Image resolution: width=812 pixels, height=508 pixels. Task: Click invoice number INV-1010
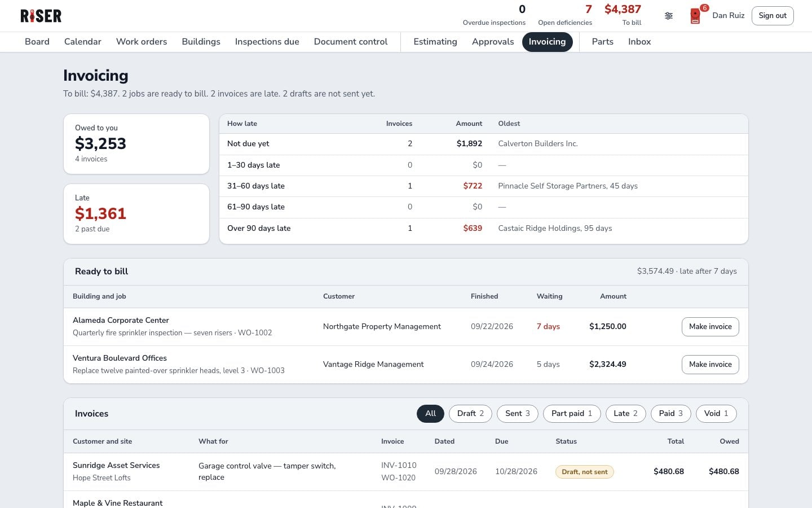(x=399, y=466)
